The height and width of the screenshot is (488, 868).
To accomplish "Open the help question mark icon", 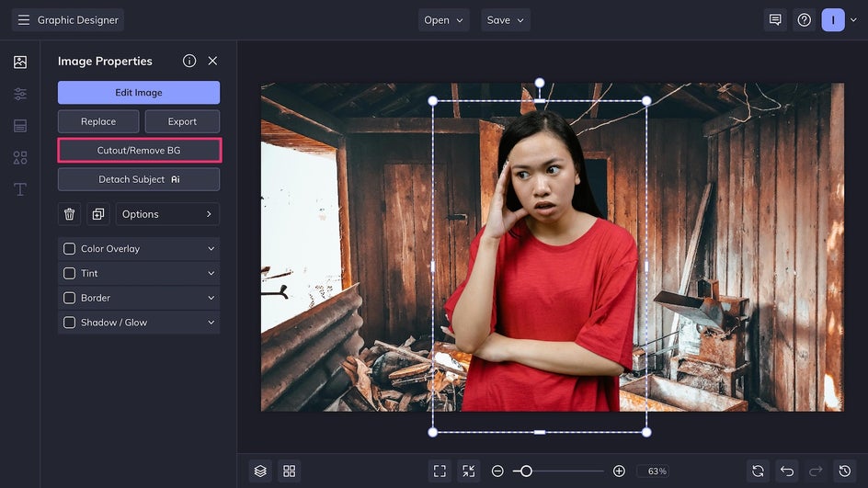I will tap(805, 20).
